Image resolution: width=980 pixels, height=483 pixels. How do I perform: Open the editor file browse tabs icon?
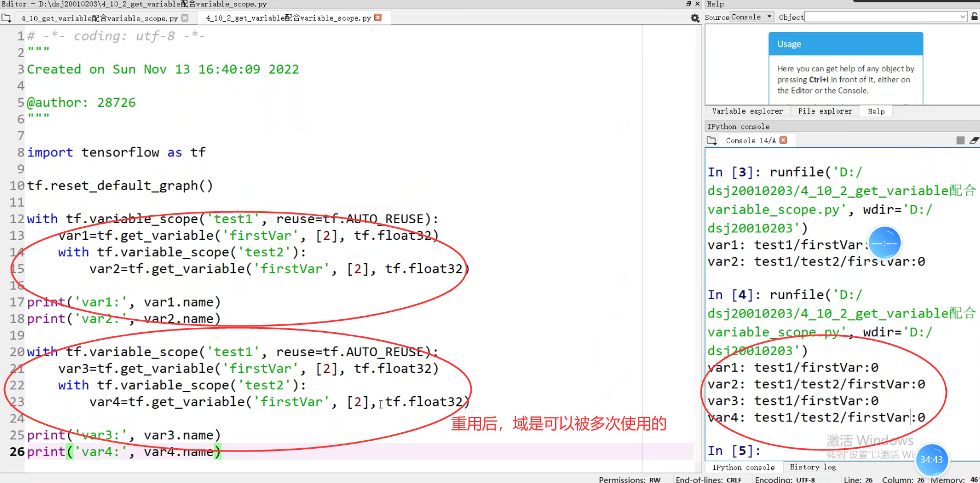[6, 18]
